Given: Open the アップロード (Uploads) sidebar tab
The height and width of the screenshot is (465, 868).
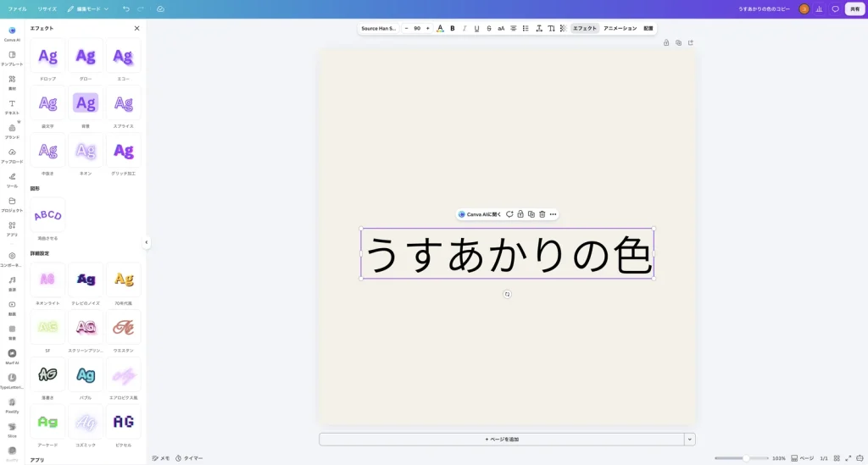Looking at the screenshot, I should 12,155.
